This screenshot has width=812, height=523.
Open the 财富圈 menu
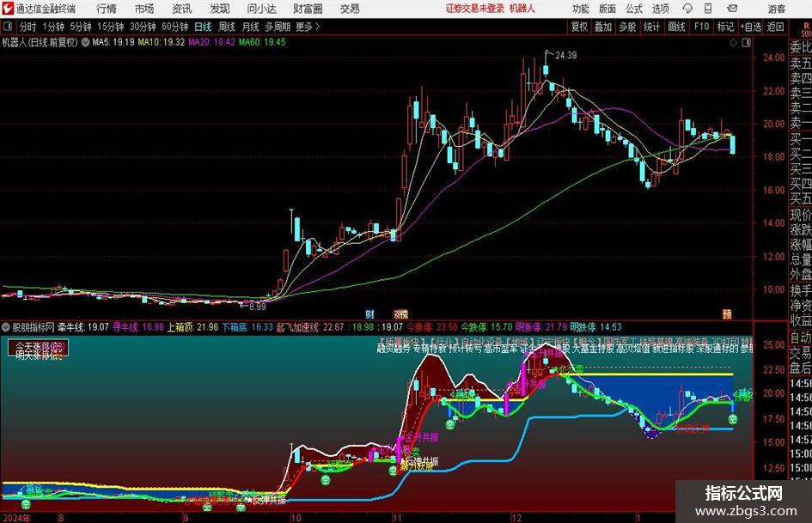tap(308, 9)
